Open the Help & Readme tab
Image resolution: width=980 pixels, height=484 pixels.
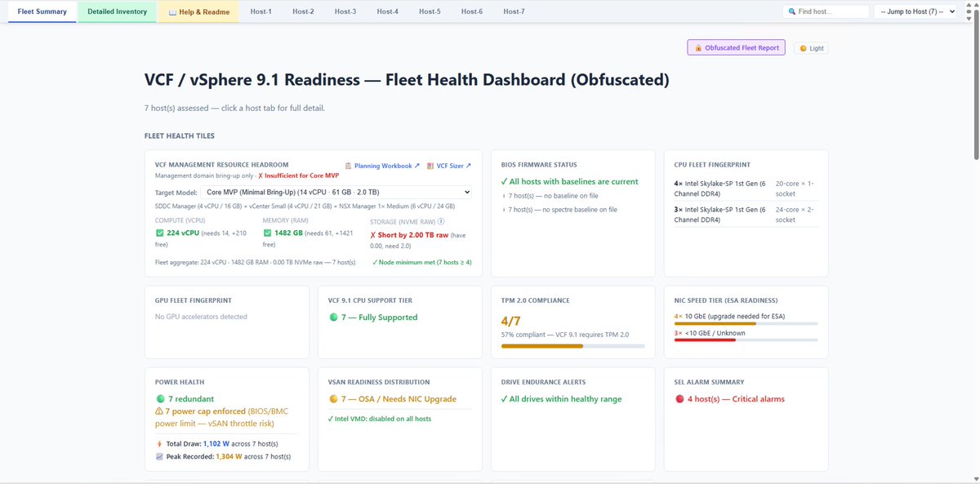pos(198,11)
